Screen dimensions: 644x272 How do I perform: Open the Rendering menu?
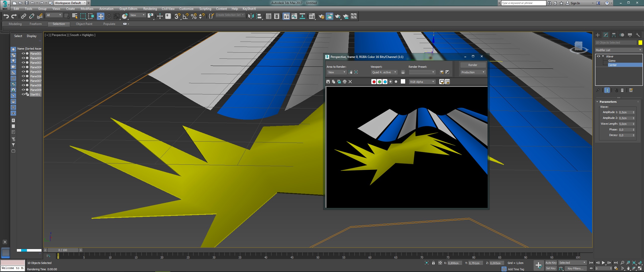150,9
